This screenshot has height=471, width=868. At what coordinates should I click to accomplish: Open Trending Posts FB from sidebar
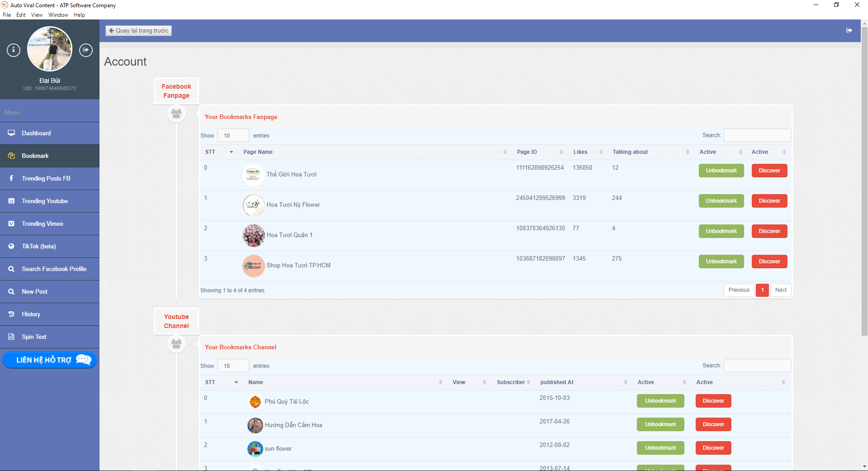coord(46,178)
